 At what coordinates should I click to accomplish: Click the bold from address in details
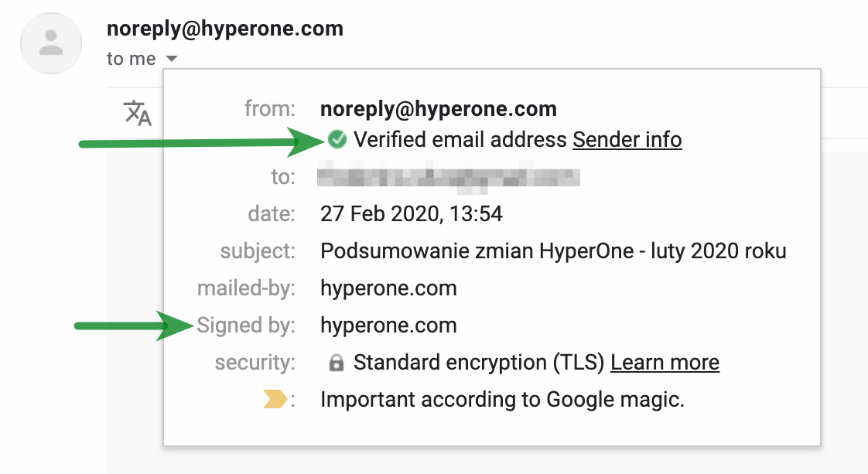pyautogui.click(x=439, y=109)
